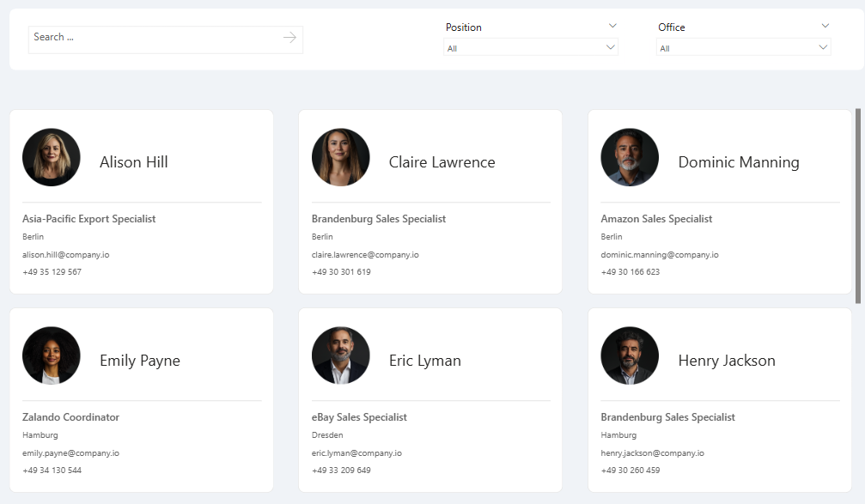Open the Position 'All' dropdown
This screenshot has height=504, width=865.
pyautogui.click(x=531, y=47)
